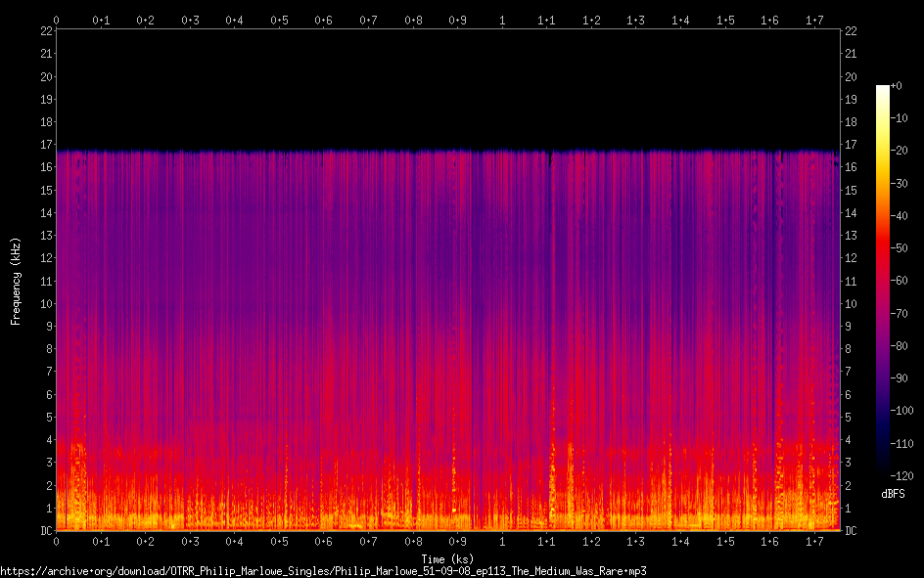Image resolution: width=924 pixels, height=578 pixels.
Task: Select the 1.1 tick on the bottom time axis
Action: [547, 541]
